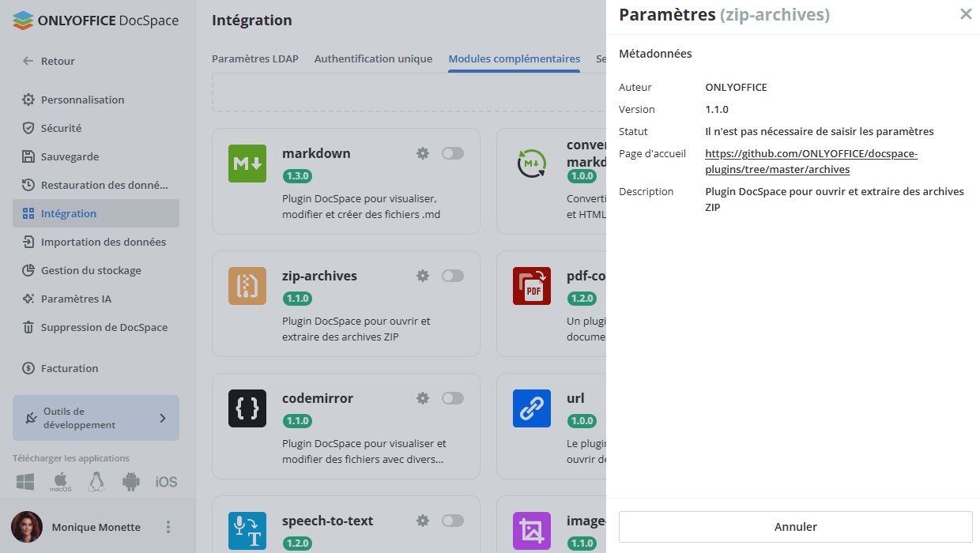Click the Android app download icon
980x553 pixels.
131,481
